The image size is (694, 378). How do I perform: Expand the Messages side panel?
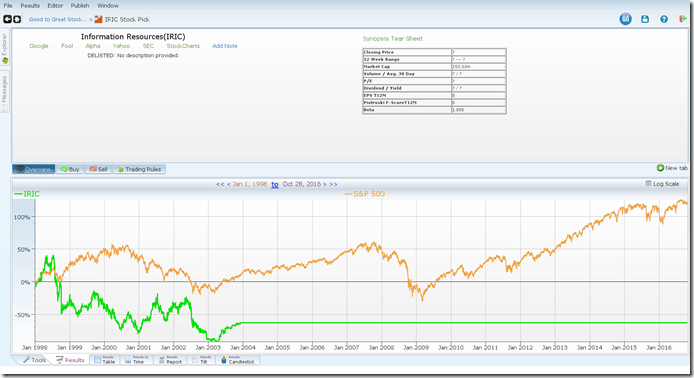pos(5,92)
